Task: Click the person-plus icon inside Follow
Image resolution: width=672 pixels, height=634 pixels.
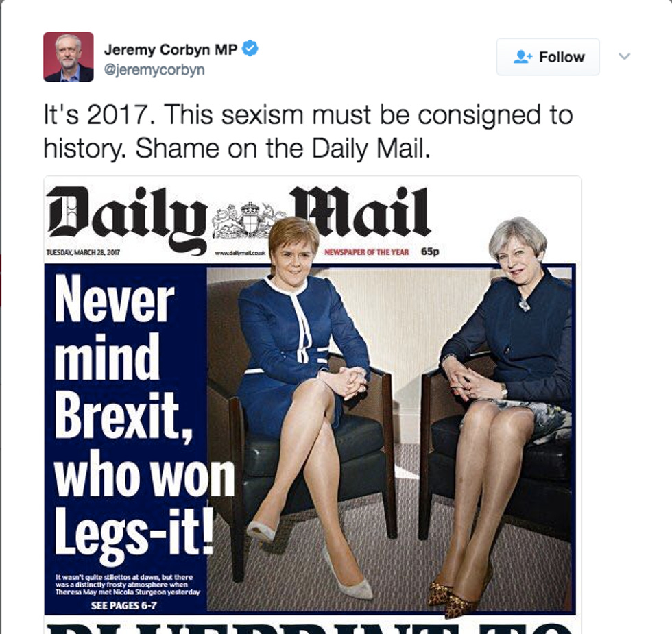Action: [523, 57]
